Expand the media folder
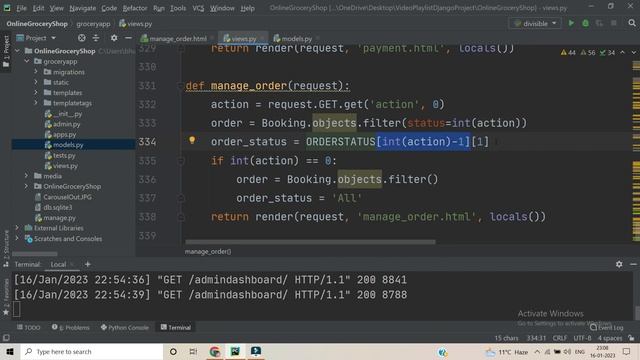This screenshot has width=640, height=360. 27,176
